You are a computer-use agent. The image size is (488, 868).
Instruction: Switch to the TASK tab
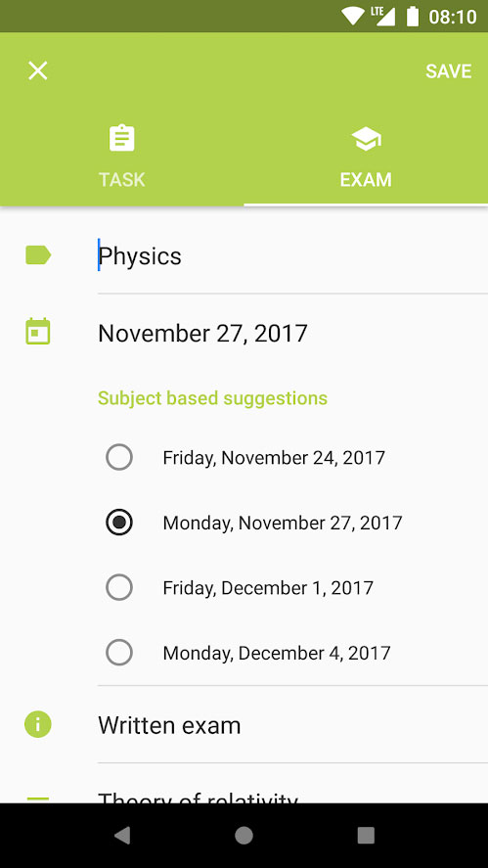pyautogui.click(x=121, y=158)
